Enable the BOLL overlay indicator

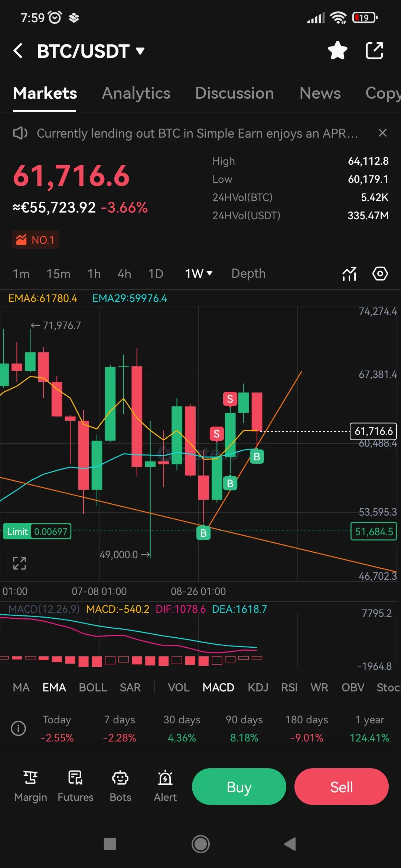tap(93, 688)
